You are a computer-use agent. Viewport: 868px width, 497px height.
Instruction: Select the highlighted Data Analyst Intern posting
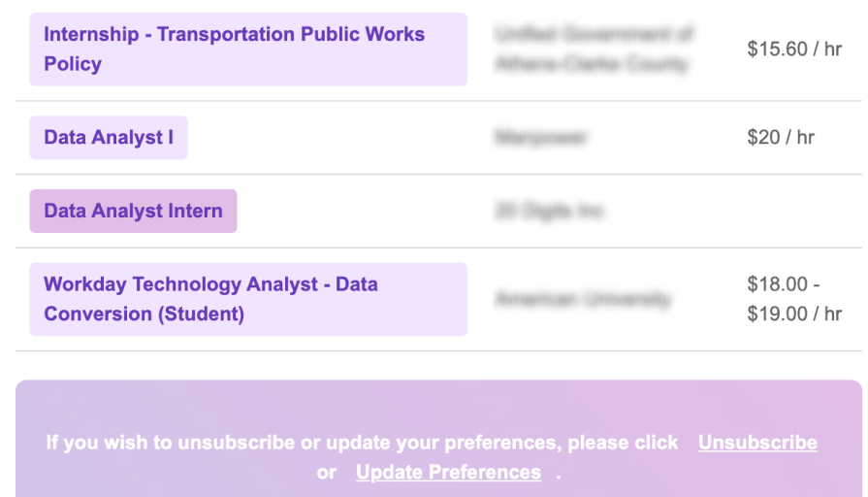coord(133,211)
